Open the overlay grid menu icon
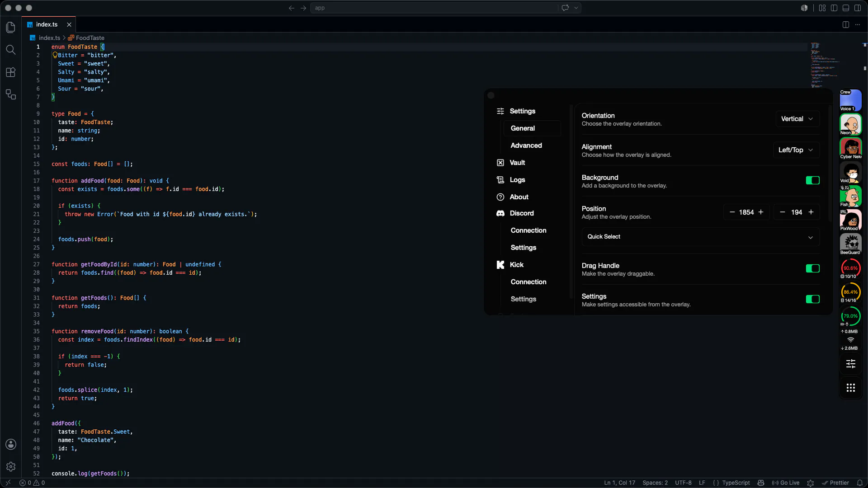 pos(851,388)
